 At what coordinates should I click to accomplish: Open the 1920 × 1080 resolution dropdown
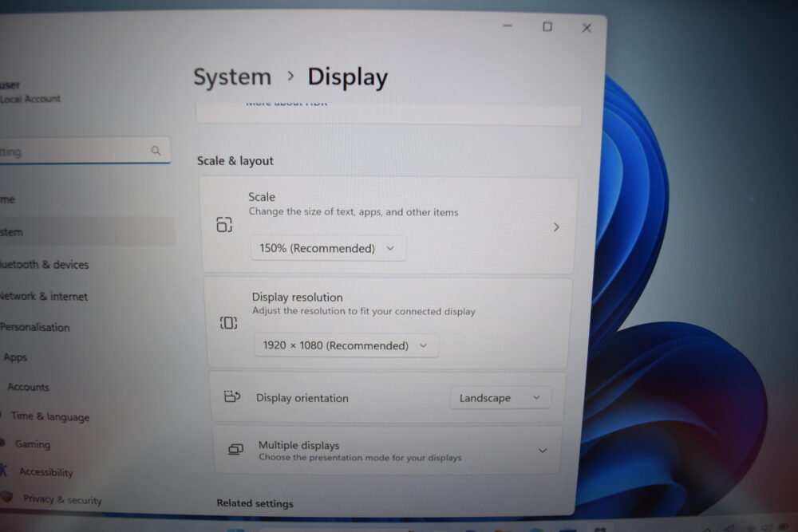click(346, 345)
